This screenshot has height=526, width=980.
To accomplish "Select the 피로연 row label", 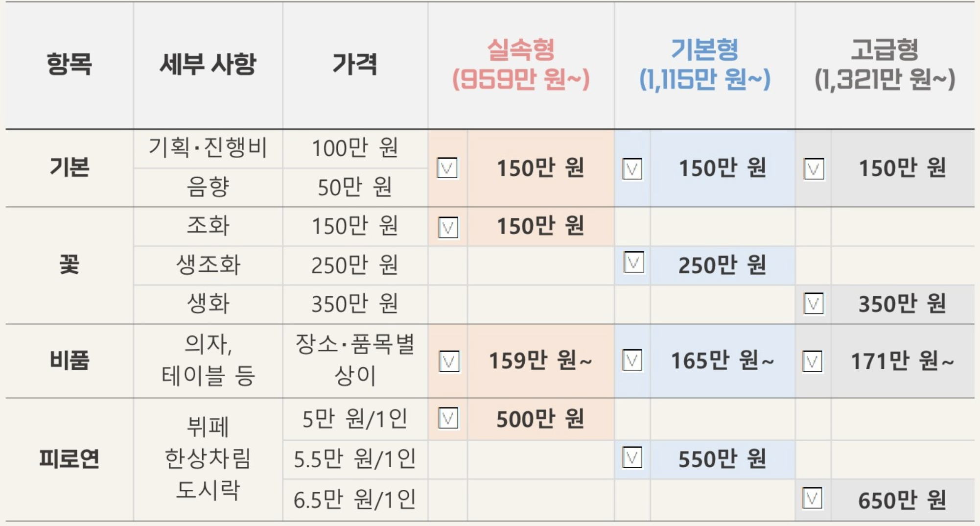I will (x=69, y=459).
